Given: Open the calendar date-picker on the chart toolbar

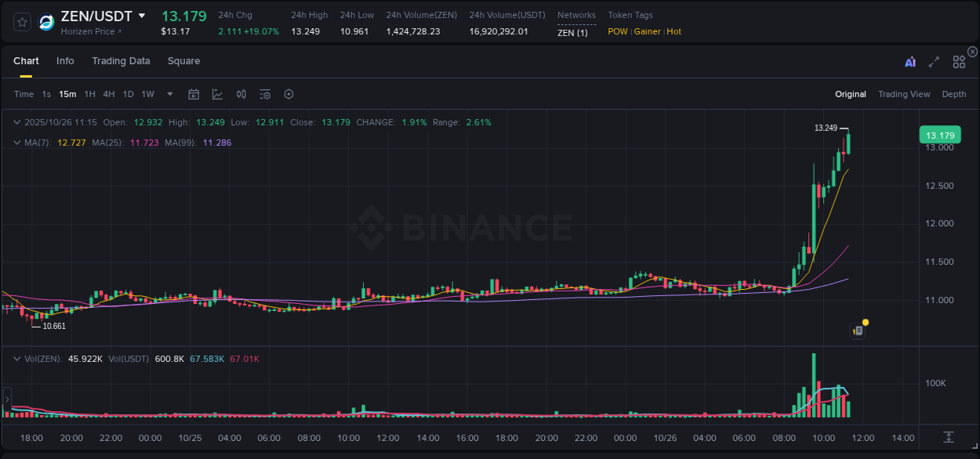Looking at the screenshot, I should coord(194,94).
